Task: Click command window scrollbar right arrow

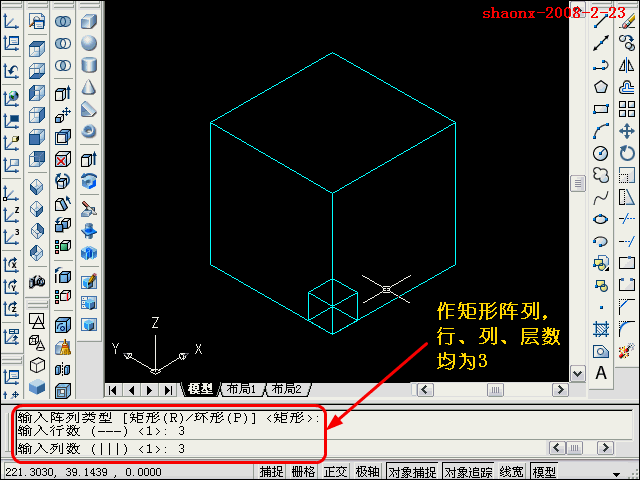Action: 605,448
